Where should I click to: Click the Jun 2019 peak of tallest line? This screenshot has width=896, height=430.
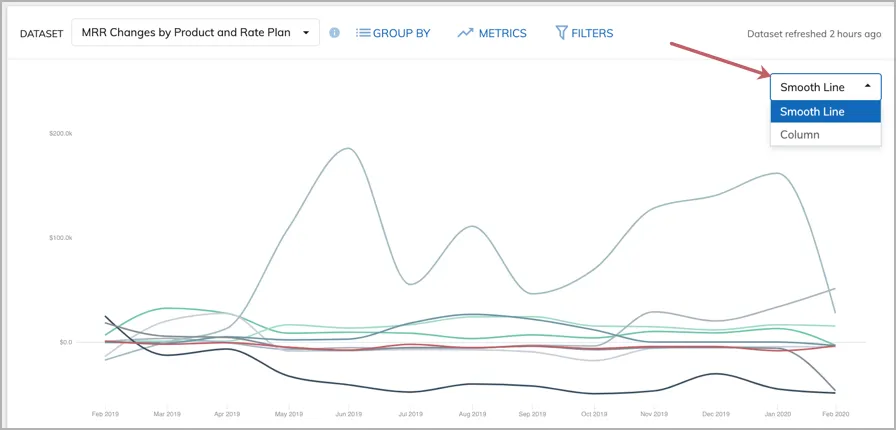click(x=347, y=149)
